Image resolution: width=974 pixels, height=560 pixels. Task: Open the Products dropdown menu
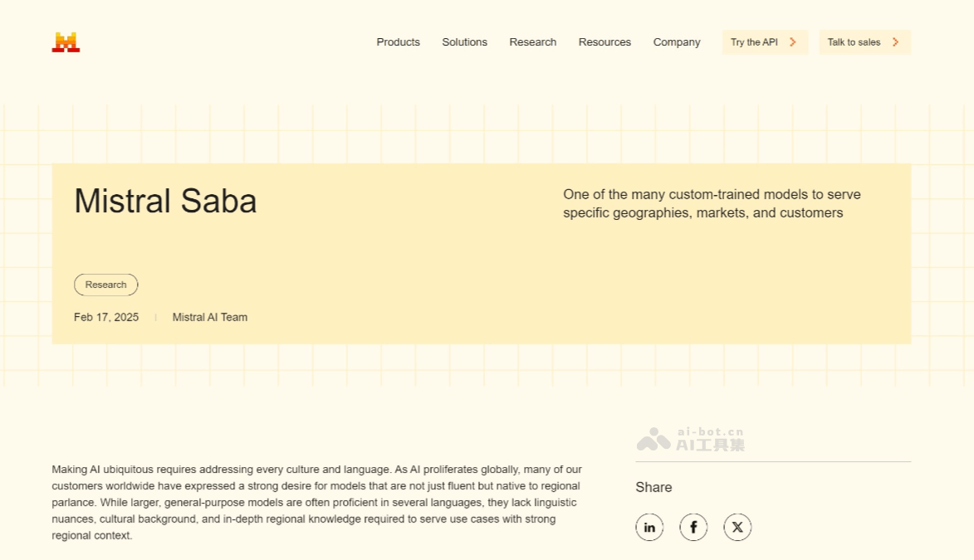pos(399,42)
